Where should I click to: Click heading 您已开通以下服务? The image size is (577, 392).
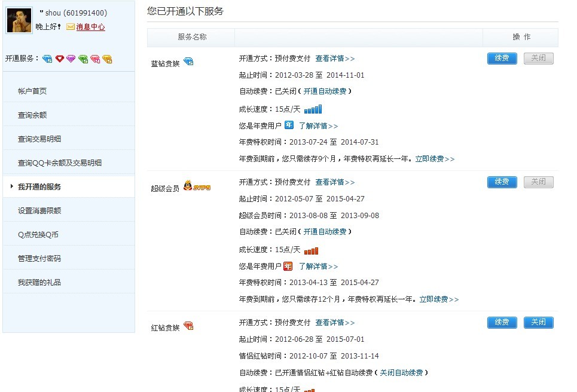tap(185, 11)
